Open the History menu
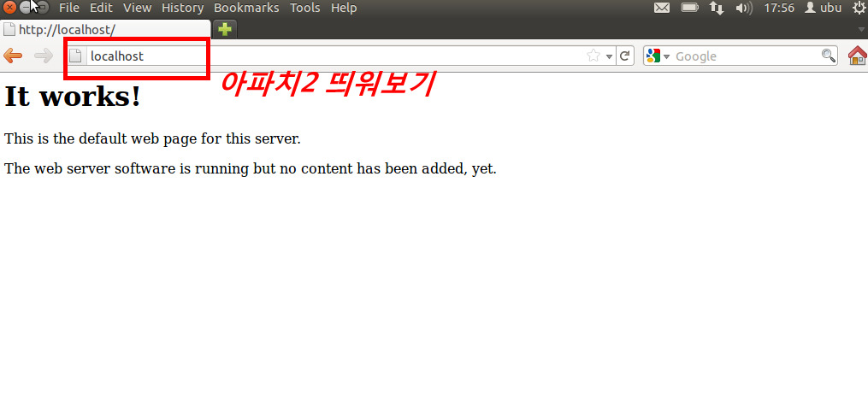The image size is (868, 394). click(x=182, y=9)
